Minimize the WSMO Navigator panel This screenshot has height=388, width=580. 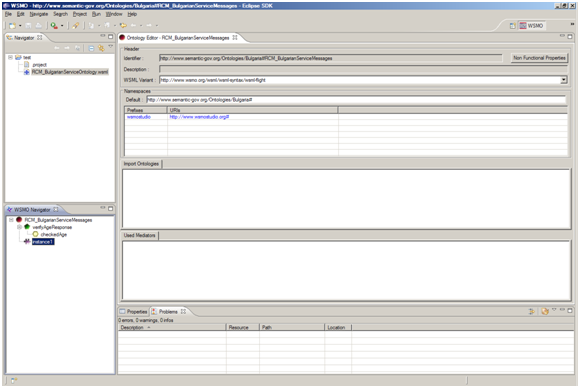point(102,208)
